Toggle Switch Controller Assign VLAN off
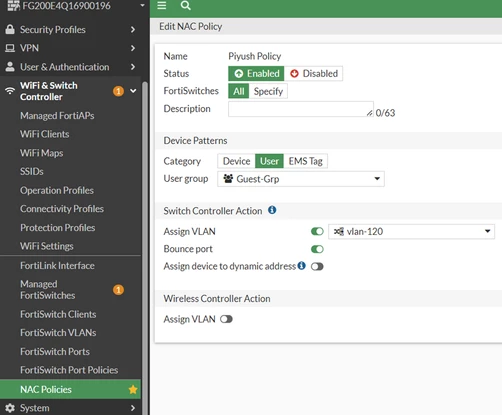Image resolution: width=502 pixels, height=415 pixels. pos(317,231)
